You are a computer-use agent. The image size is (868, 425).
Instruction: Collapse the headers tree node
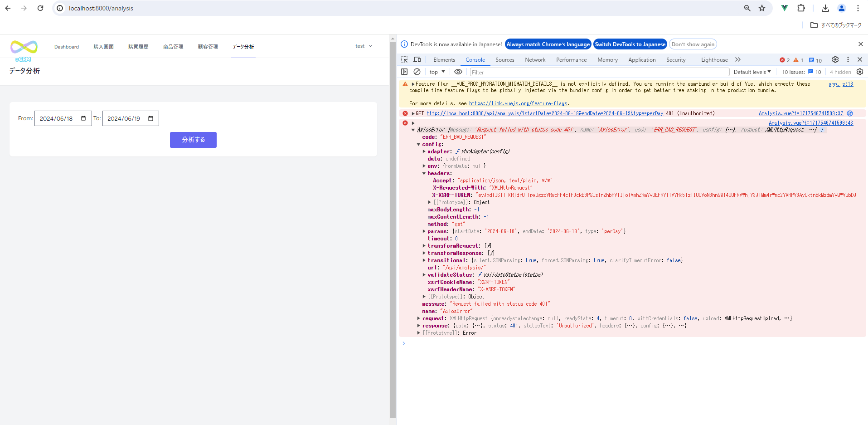[x=424, y=173]
